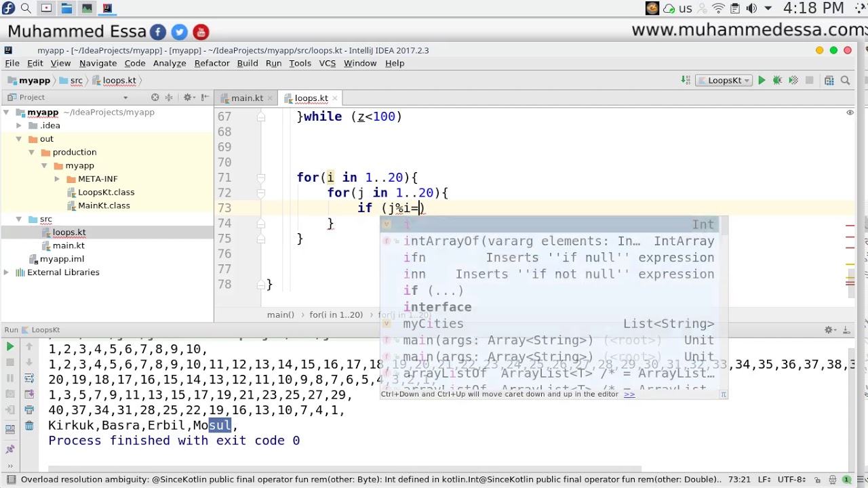This screenshot has width=868, height=488.
Task: Open the Fedora applications menu
Action: tap(8, 8)
